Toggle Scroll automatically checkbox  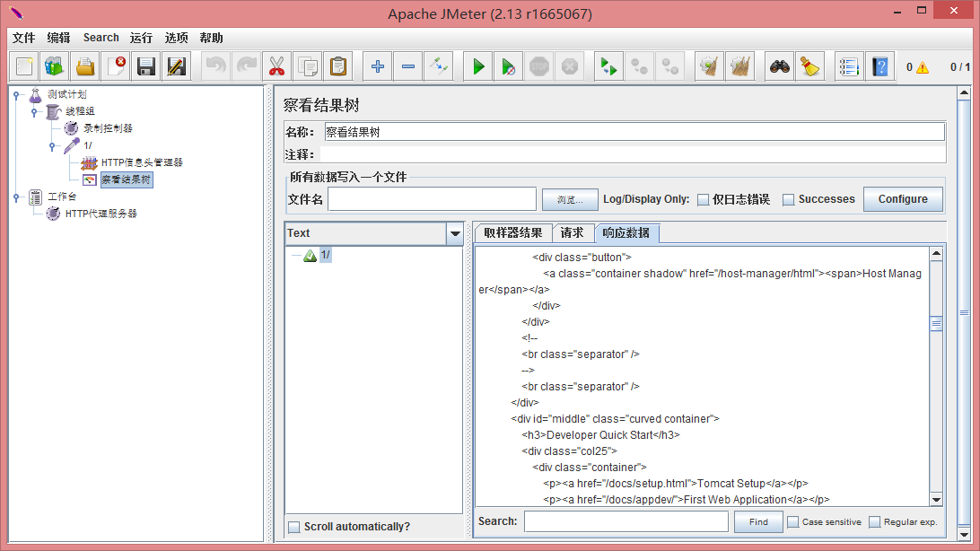(x=293, y=528)
